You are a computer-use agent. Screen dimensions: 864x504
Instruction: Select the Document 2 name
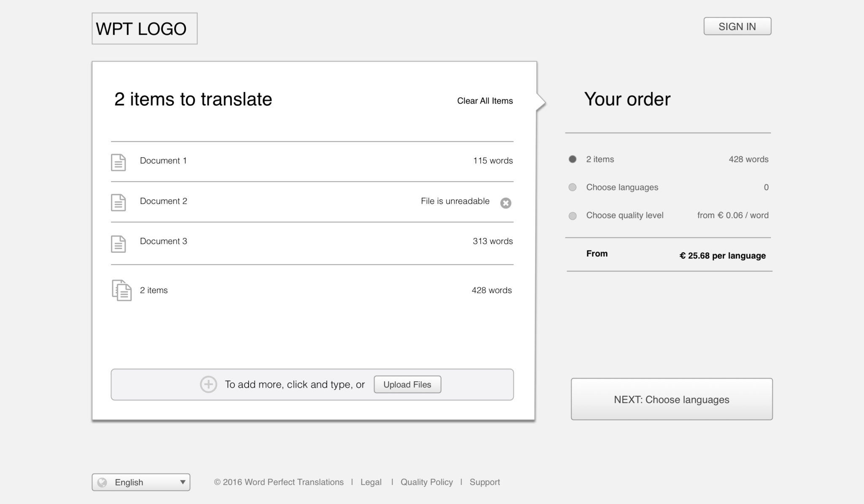164,201
